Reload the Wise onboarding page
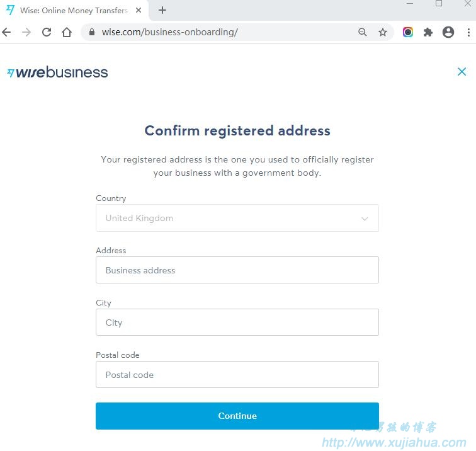Image resolution: width=476 pixels, height=451 pixels. 47,32
